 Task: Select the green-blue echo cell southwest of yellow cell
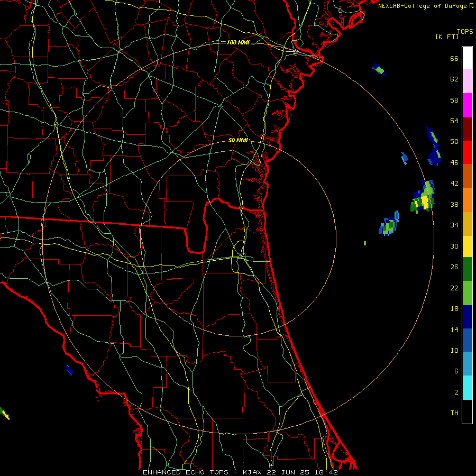pyautogui.click(x=389, y=224)
